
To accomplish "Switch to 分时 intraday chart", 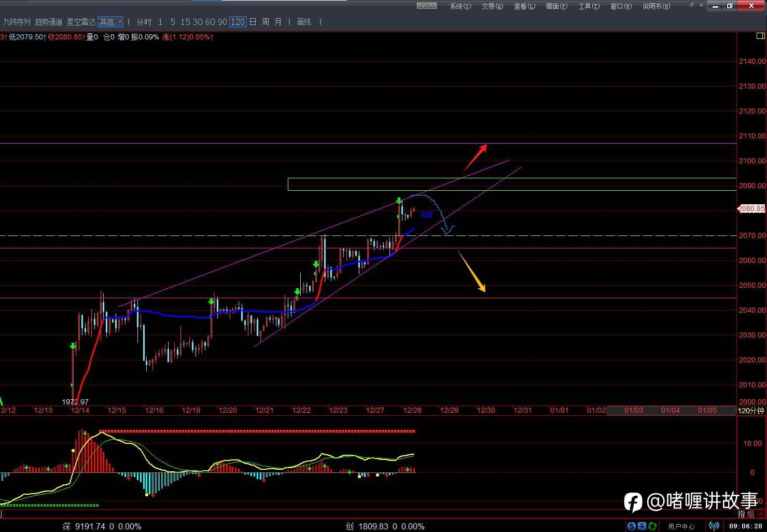I will pos(144,22).
